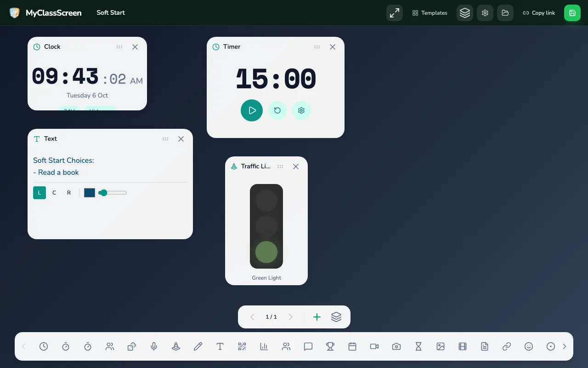Viewport: 588px width, 368px height.
Task: Add an hourglass widget
Action: pyautogui.click(x=418, y=346)
